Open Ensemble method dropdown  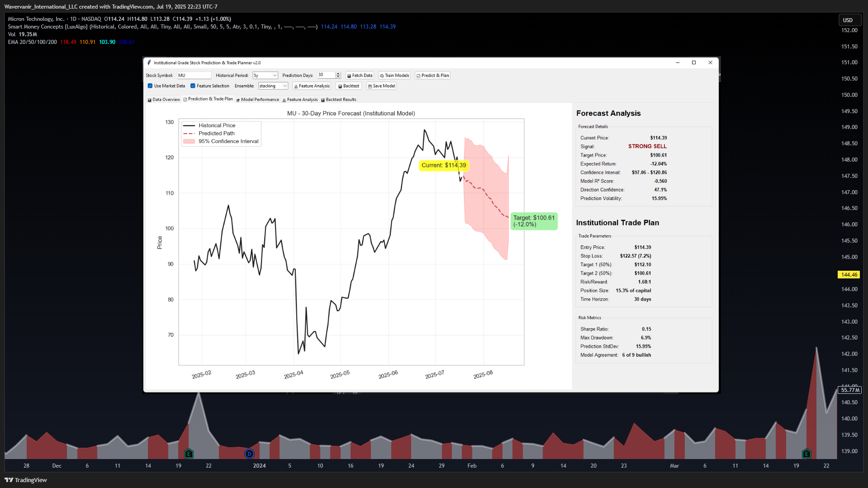[x=273, y=86]
